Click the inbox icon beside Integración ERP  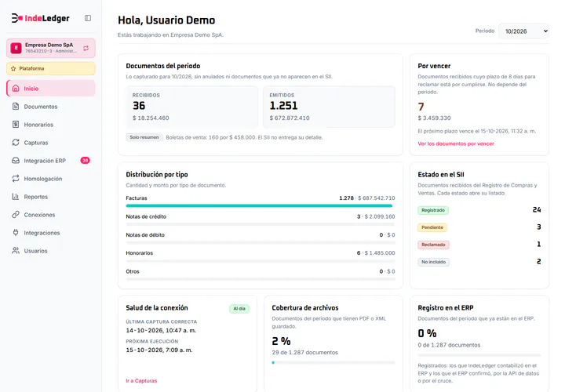(x=16, y=161)
